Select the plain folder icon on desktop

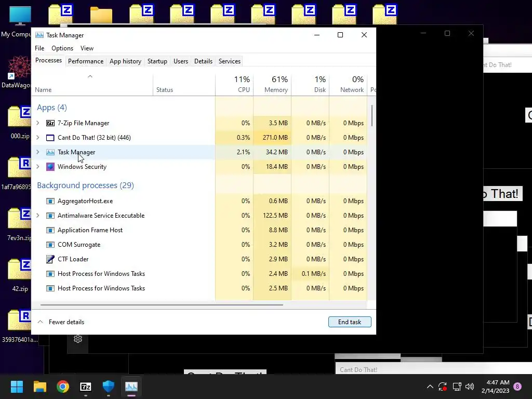[101, 15]
